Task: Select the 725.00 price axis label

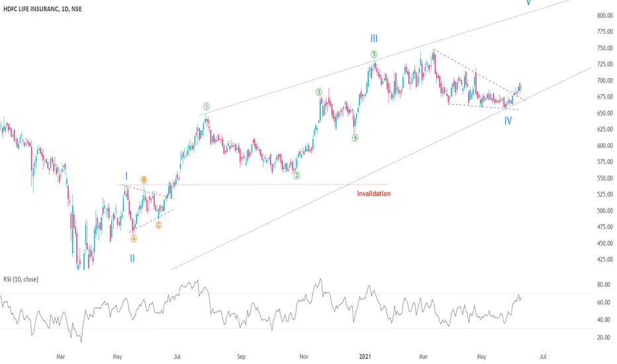Action: (x=605, y=64)
